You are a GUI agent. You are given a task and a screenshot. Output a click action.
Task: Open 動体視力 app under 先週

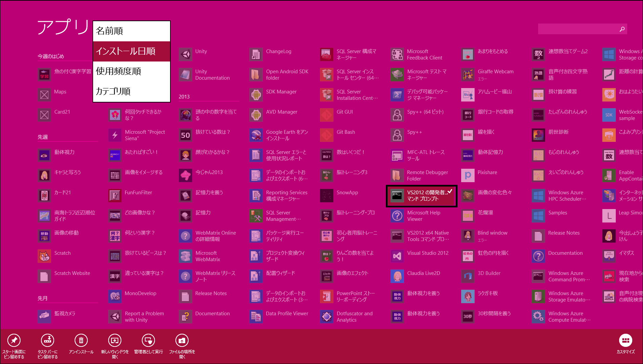point(44,155)
